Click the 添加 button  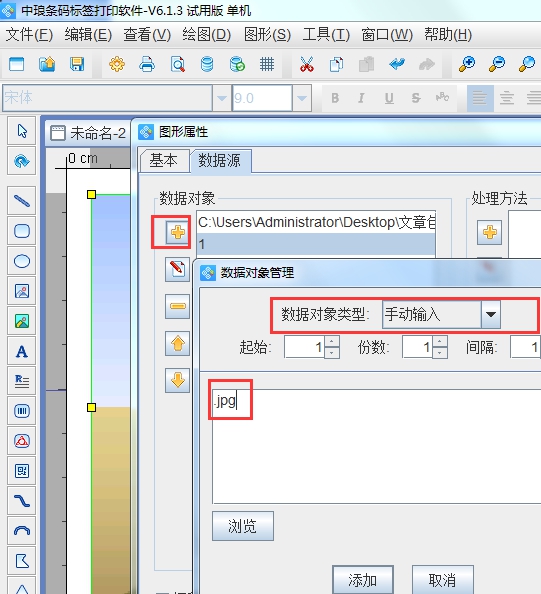363,580
